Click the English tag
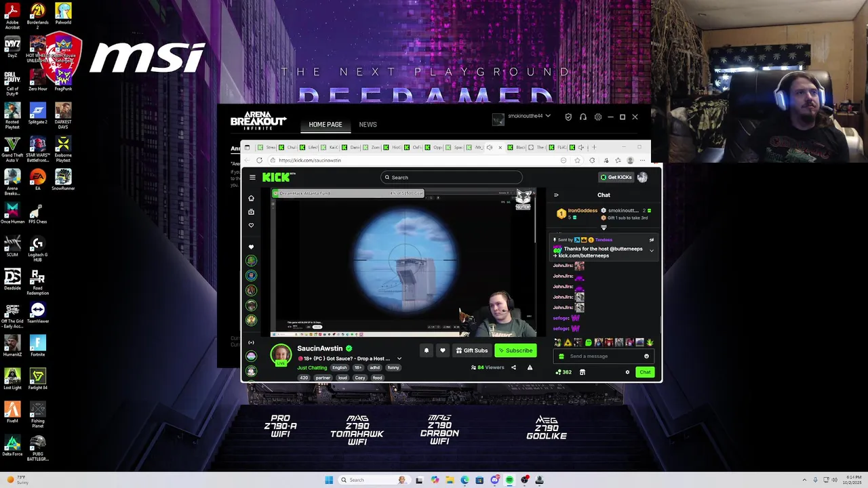868x488 pixels. (340, 368)
